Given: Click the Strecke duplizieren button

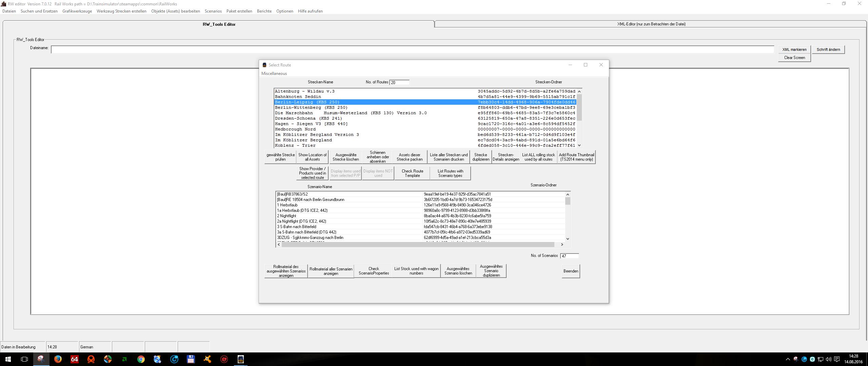Looking at the screenshot, I should pos(480,157).
